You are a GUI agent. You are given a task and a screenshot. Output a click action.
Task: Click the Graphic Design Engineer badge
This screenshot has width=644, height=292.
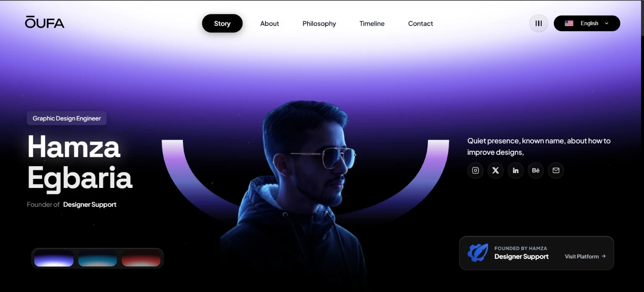coord(67,118)
